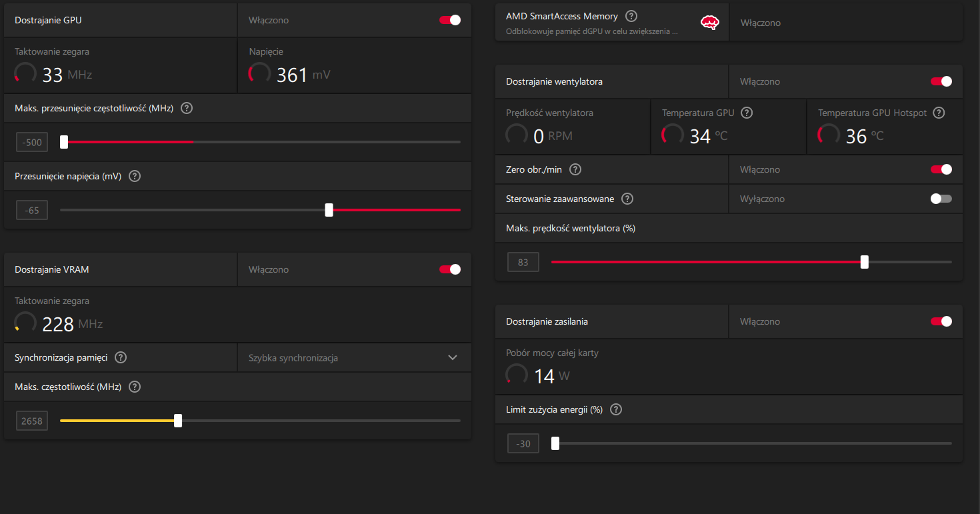Click the Dostrajanie zasilania heading
Screen dimensions: 980x514
coord(547,321)
